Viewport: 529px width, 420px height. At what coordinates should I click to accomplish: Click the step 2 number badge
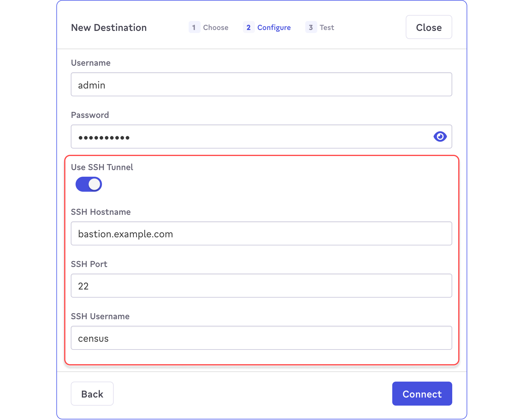pos(248,27)
